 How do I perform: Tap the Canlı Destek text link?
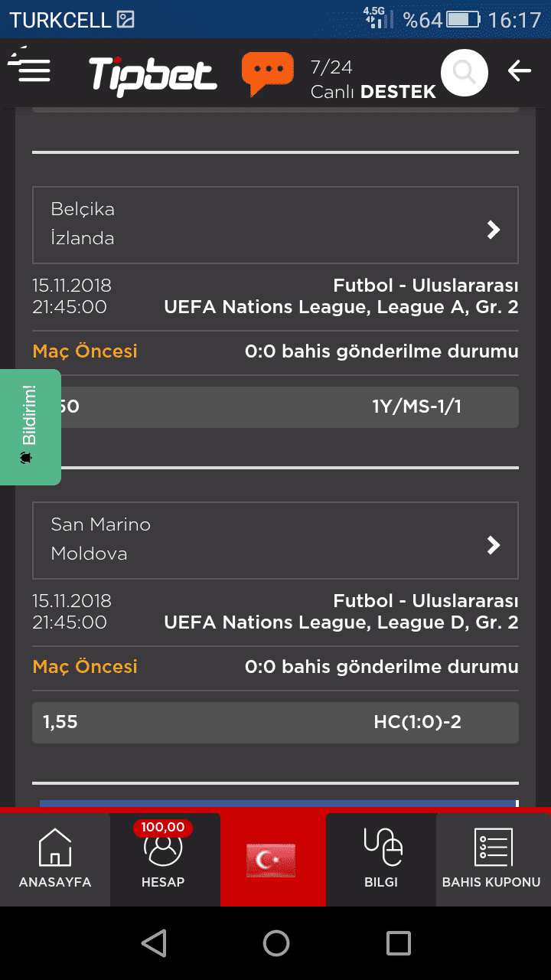(x=373, y=92)
